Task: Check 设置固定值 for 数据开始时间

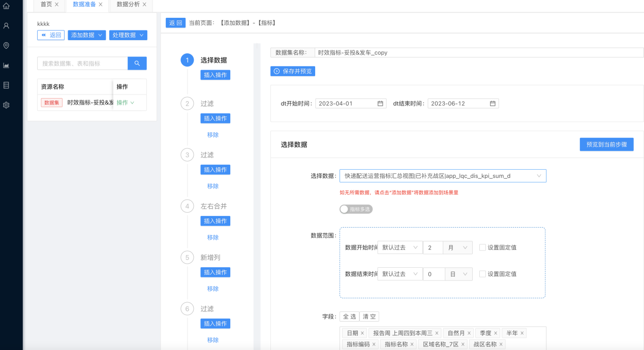Action: [482, 247]
